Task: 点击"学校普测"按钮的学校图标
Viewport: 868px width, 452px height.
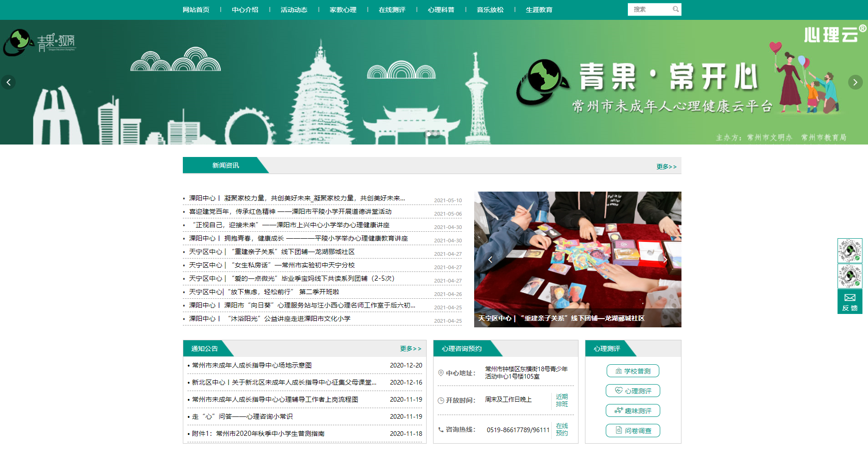Action: pos(618,370)
